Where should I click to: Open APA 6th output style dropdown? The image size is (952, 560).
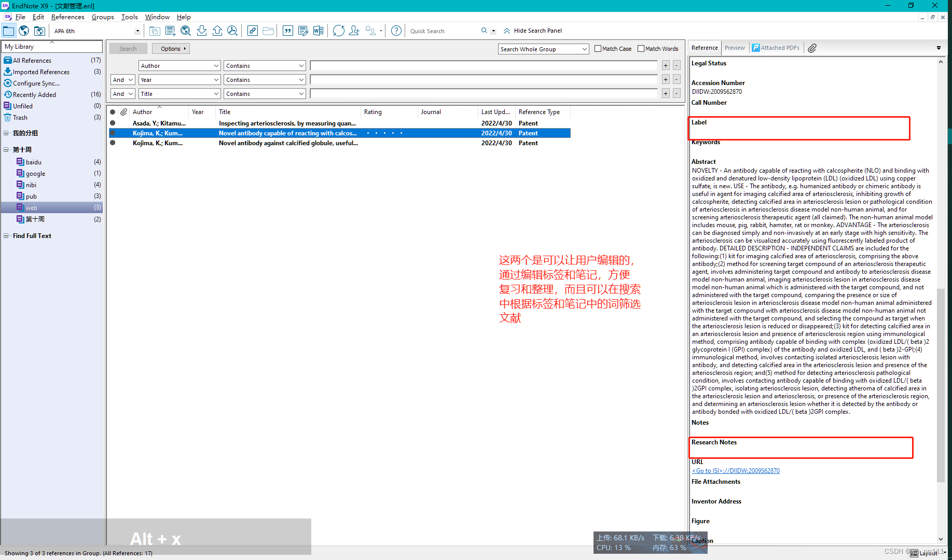(137, 31)
